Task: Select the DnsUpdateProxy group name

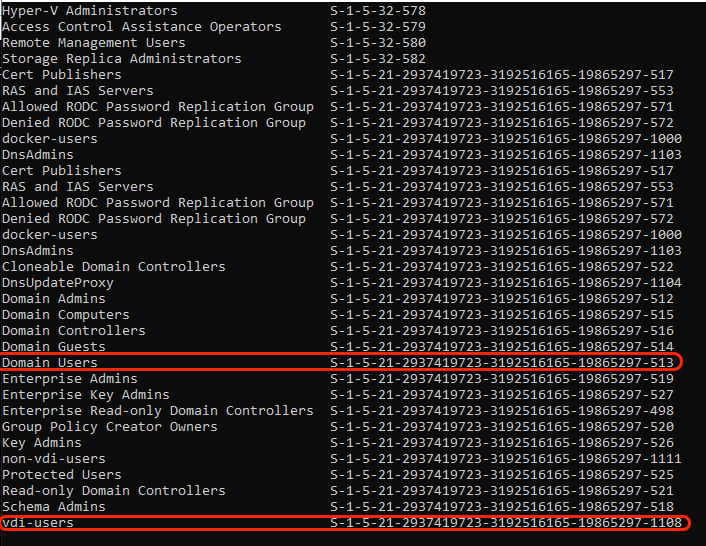Action: (x=57, y=283)
